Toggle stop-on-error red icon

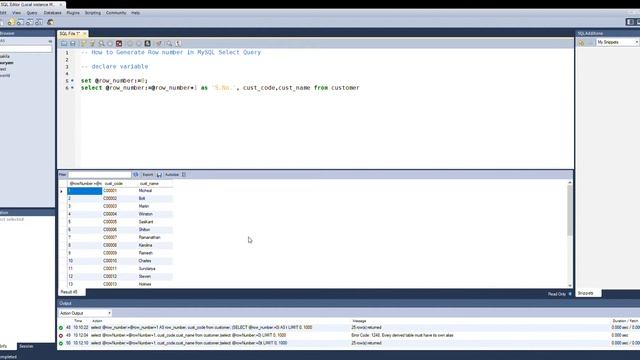pos(119,43)
